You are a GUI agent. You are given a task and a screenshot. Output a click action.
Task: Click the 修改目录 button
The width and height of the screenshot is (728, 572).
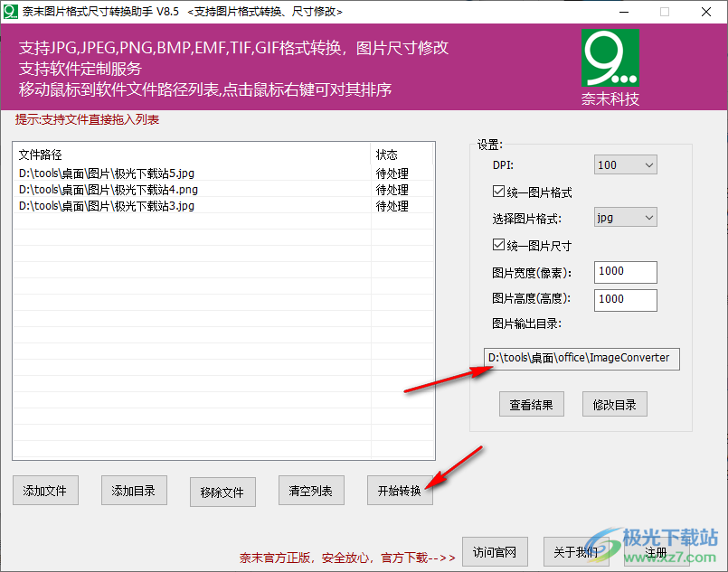[x=615, y=404]
